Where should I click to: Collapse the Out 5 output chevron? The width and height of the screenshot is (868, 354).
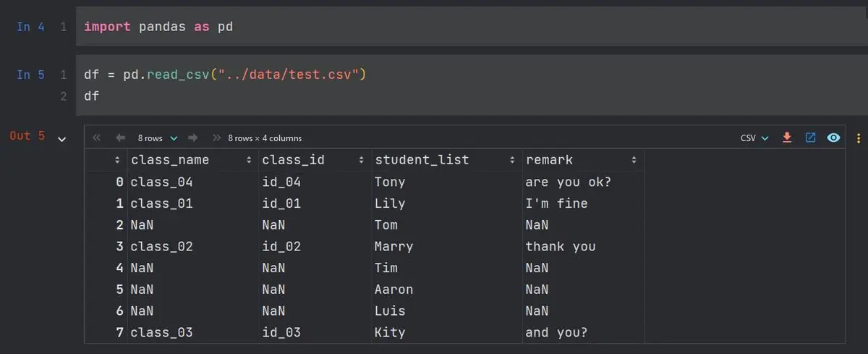click(x=61, y=138)
